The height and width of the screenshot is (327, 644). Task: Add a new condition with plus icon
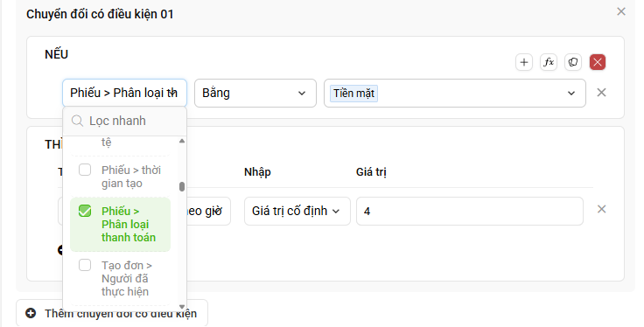click(x=523, y=62)
